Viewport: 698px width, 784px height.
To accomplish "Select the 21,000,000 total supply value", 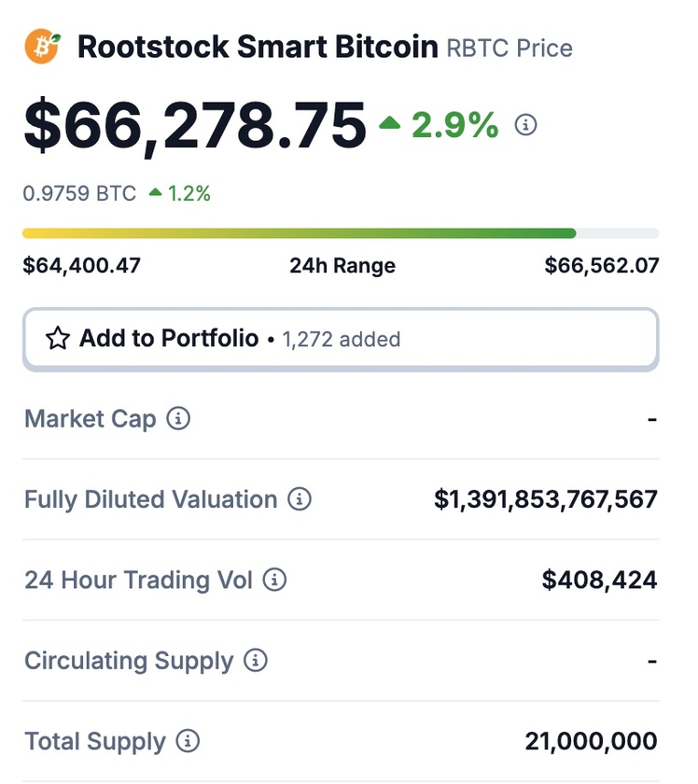I will 591,741.
